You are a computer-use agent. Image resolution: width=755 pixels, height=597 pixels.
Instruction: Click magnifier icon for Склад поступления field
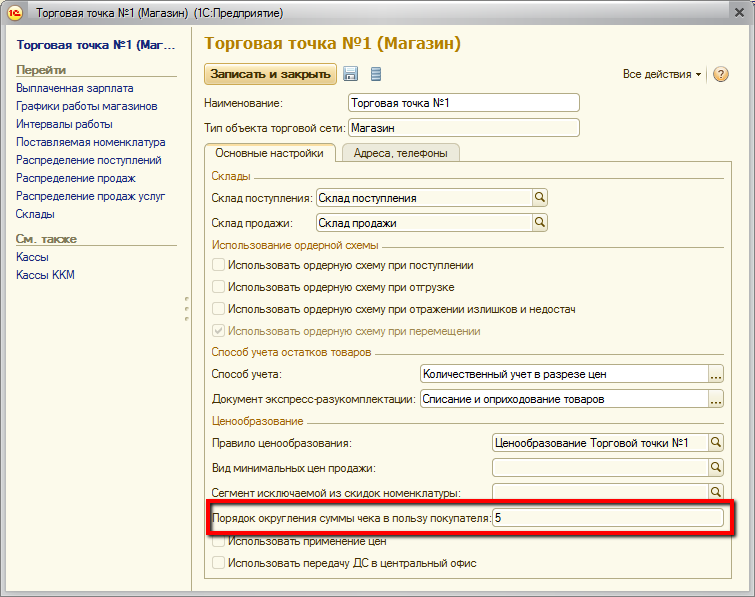pyautogui.click(x=540, y=198)
